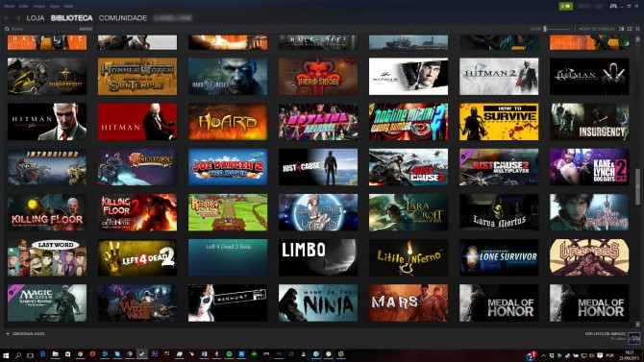
Task: Go back with the navigation back arrow
Action: [7, 18]
